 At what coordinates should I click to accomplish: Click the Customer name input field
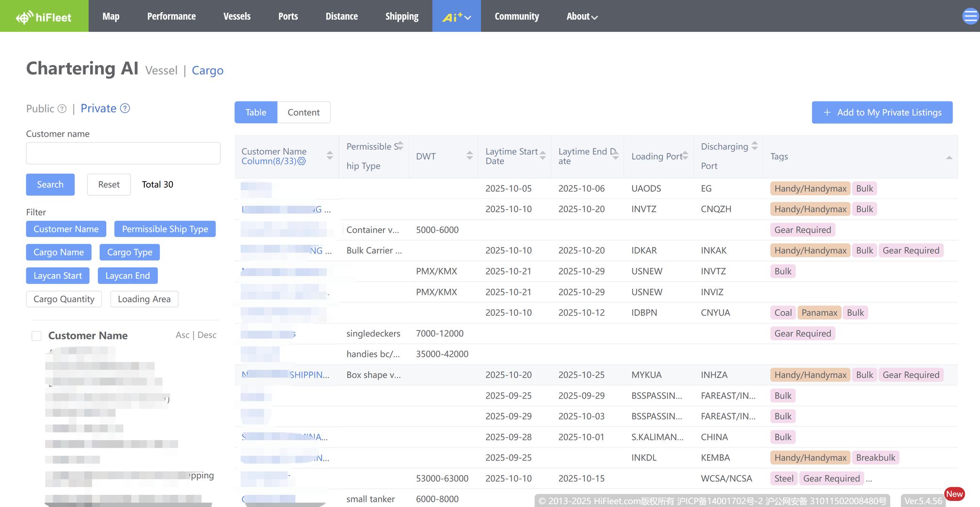(x=123, y=154)
